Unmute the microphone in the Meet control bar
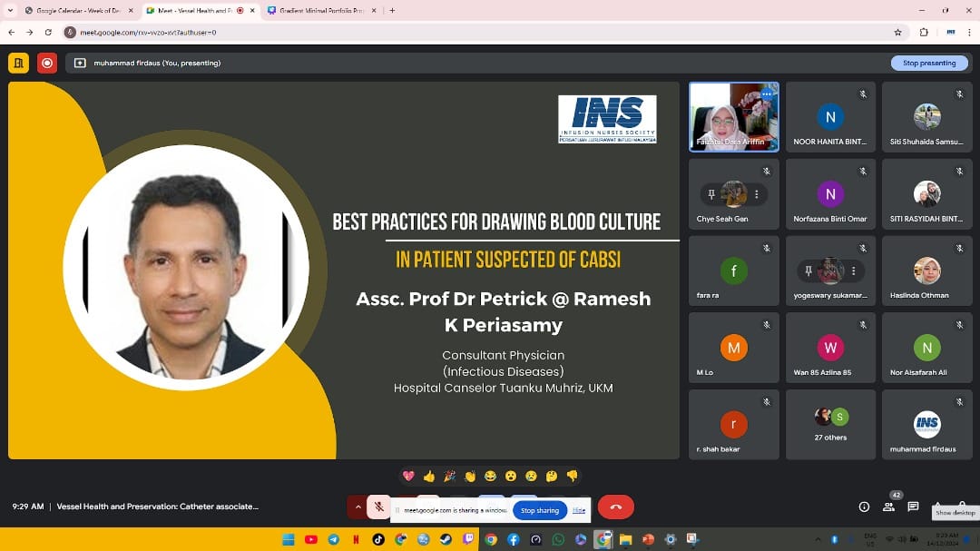Screen dimensions: 980x551 tap(379, 507)
